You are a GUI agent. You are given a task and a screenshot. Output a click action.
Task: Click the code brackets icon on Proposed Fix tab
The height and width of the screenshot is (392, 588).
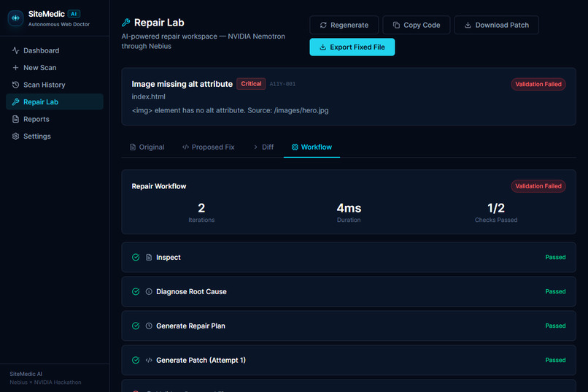[185, 147]
